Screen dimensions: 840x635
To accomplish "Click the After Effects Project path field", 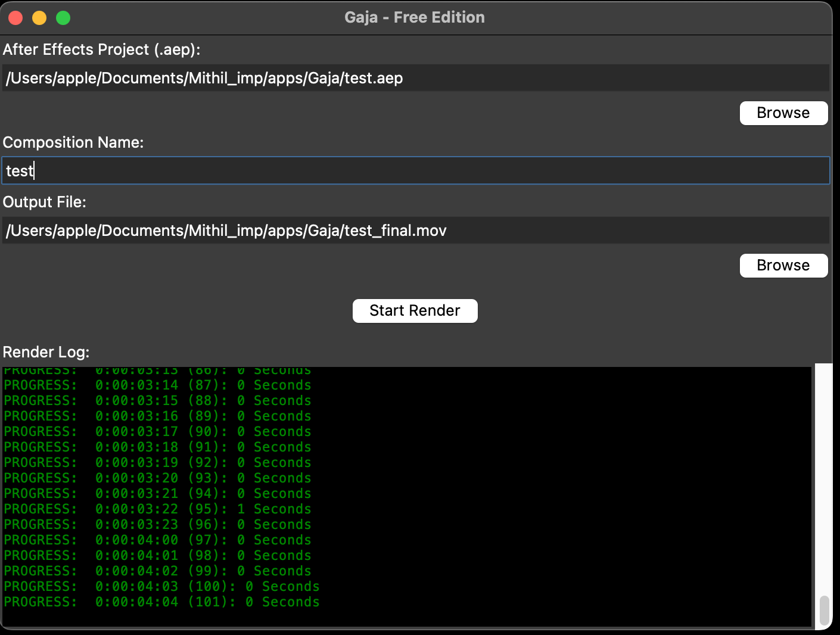I will [x=416, y=78].
